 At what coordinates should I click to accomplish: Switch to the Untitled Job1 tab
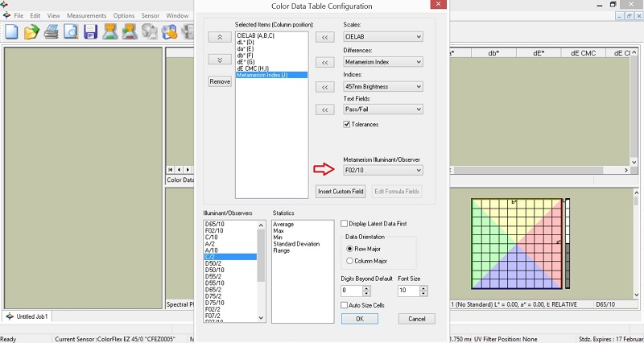point(28,316)
